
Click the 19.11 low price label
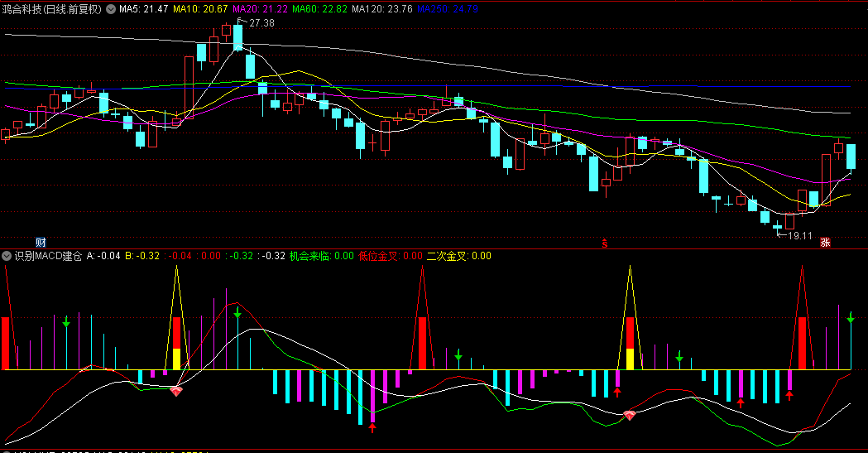coord(800,236)
